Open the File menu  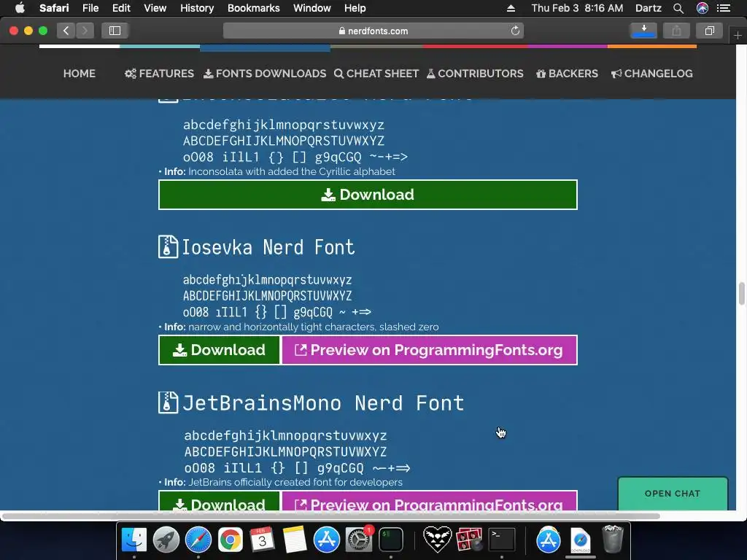pos(90,8)
